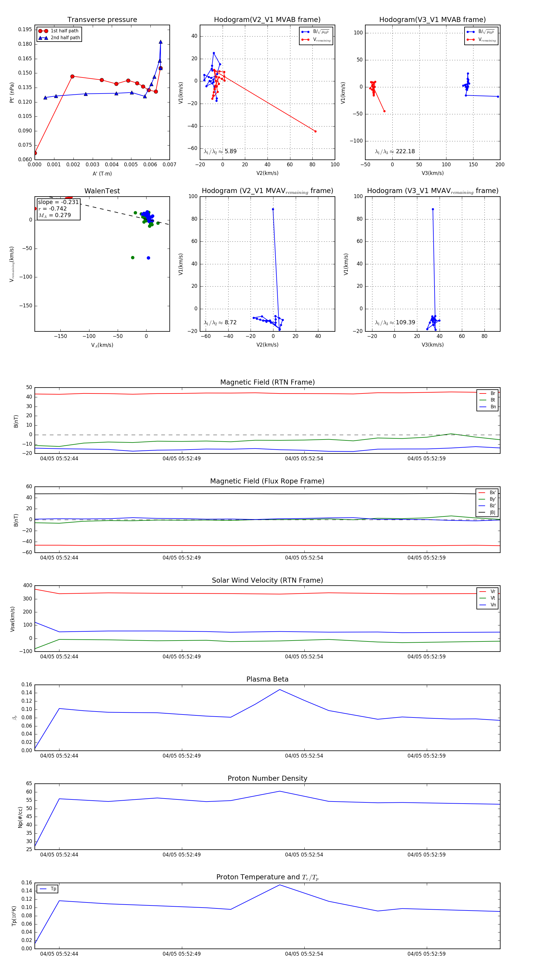
Task: Click the topmost blue point in V2_V1 MVAV remaining hodogram
Action: pyautogui.click(x=273, y=209)
